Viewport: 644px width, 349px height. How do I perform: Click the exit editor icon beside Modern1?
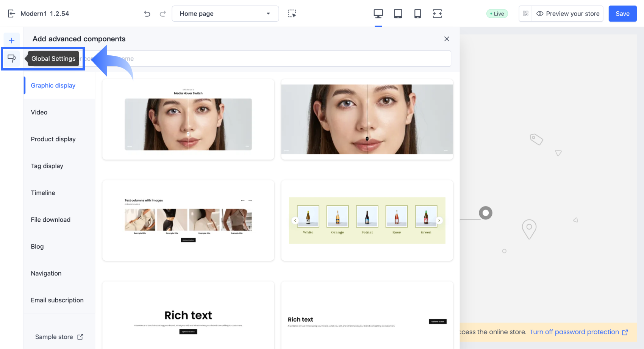pos(11,14)
